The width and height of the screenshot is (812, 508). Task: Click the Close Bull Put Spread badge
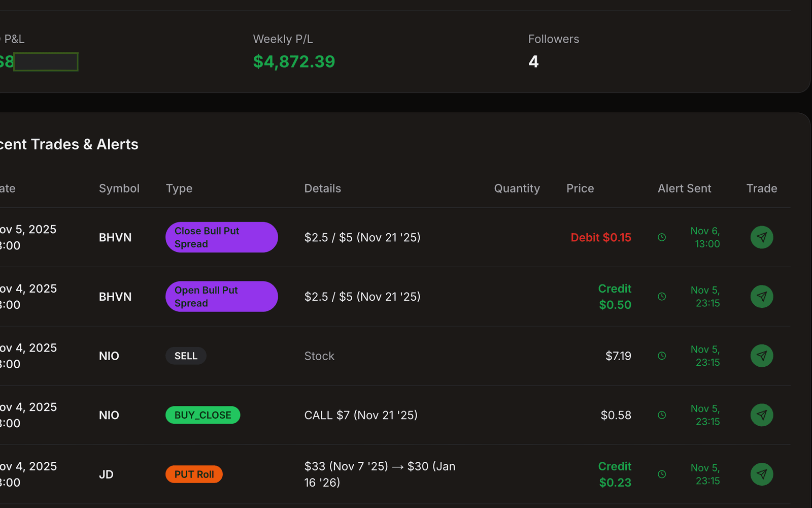point(222,237)
